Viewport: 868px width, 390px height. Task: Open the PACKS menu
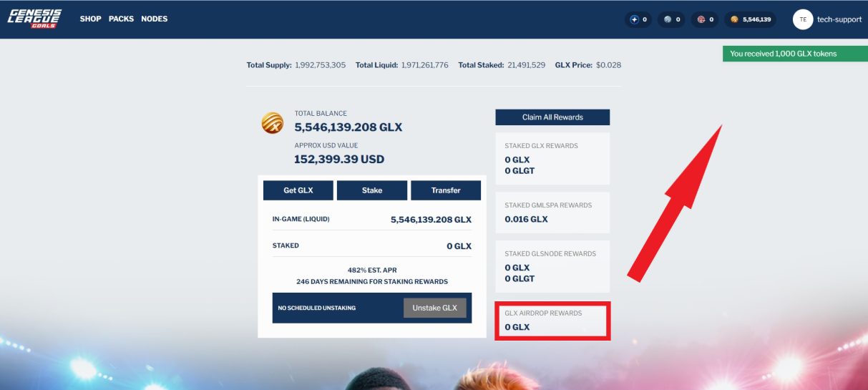[121, 19]
